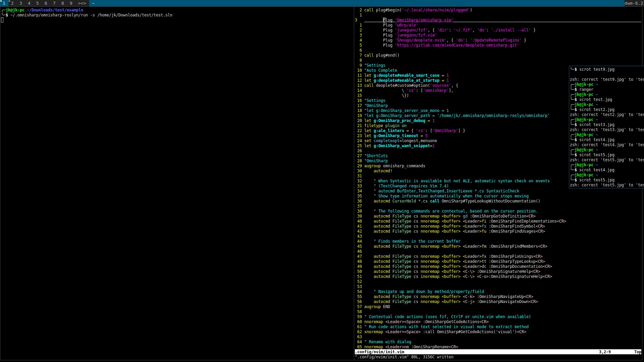The width and height of the screenshot is (644, 362).
Task: Click the dwm-6.2 status text
Action: [x=634, y=3]
